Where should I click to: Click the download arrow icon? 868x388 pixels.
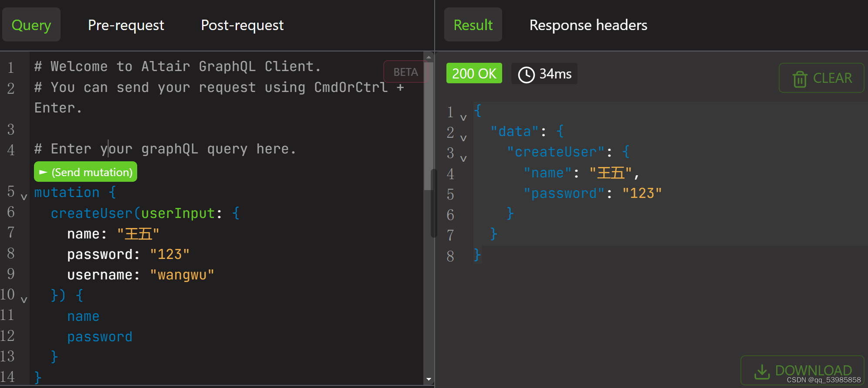tap(762, 371)
